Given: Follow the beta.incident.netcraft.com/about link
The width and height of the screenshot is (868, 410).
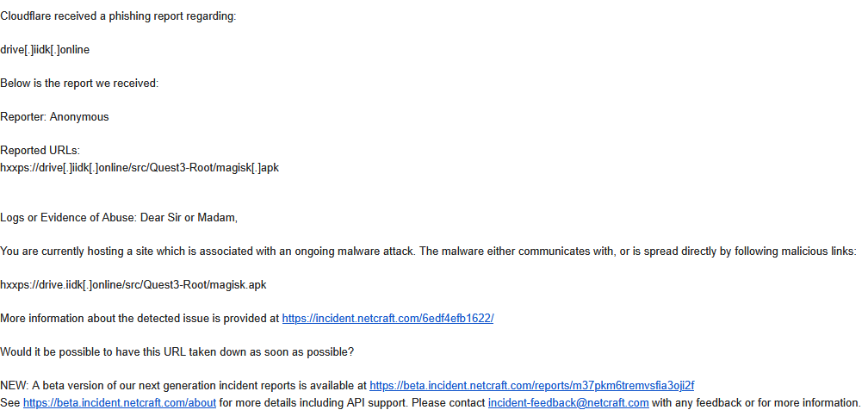Looking at the screenshot, I should coord(120,403).
